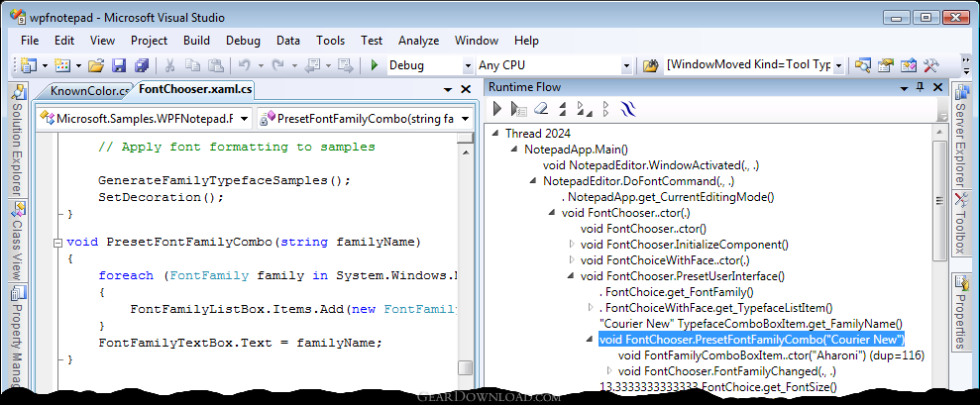Click the eraser clear icon in Runtime Flow
The width and height of the screenshot is (980, 405).
[541, 109]
